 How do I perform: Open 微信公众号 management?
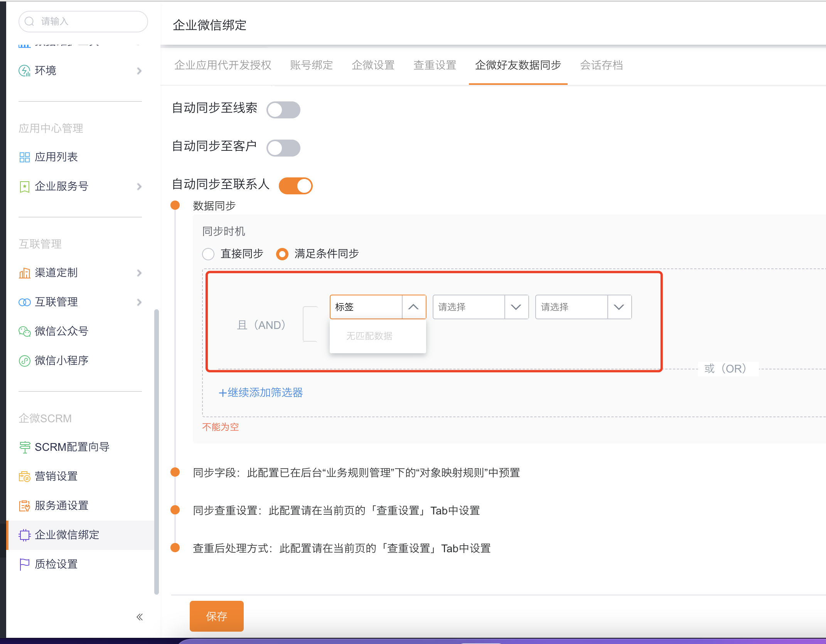[62, 331]
